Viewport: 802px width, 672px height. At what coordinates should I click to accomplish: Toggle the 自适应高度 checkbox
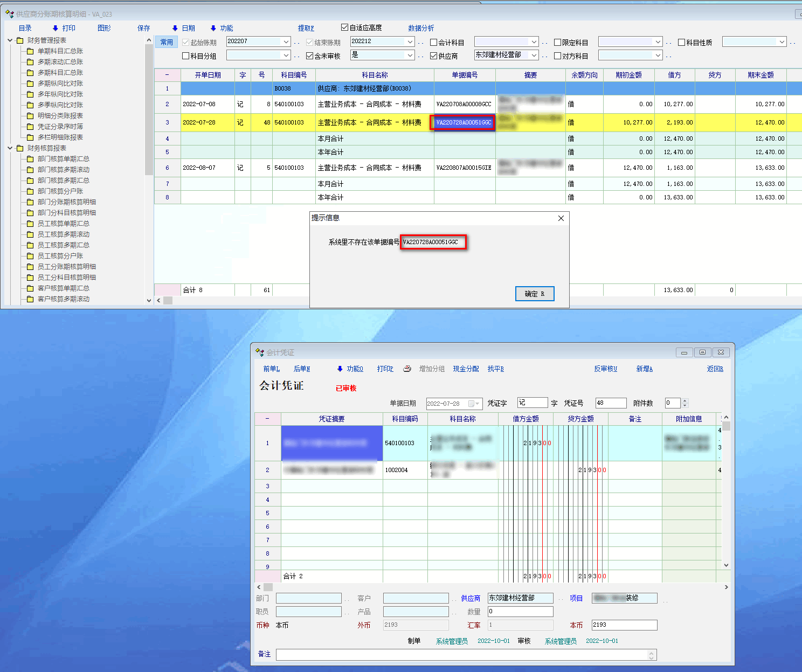point(345,27)
